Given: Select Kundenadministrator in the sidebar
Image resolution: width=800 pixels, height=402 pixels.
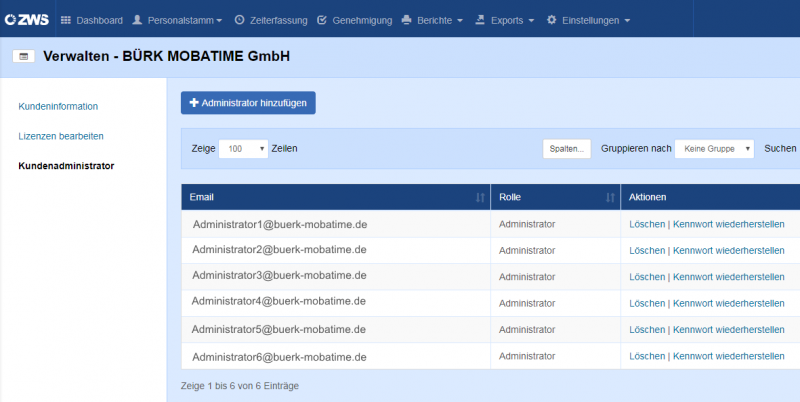Looking at the screenshot, I should 66,166.
